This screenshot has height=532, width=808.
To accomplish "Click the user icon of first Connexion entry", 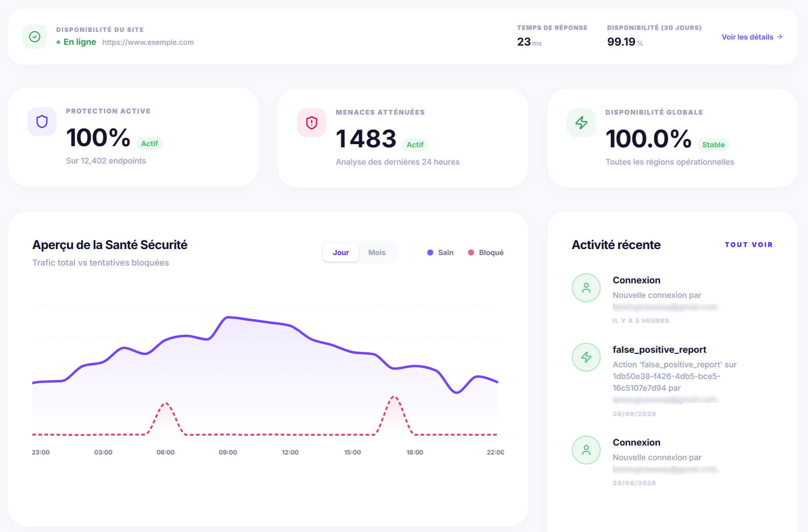I will [x=586, y=288].
